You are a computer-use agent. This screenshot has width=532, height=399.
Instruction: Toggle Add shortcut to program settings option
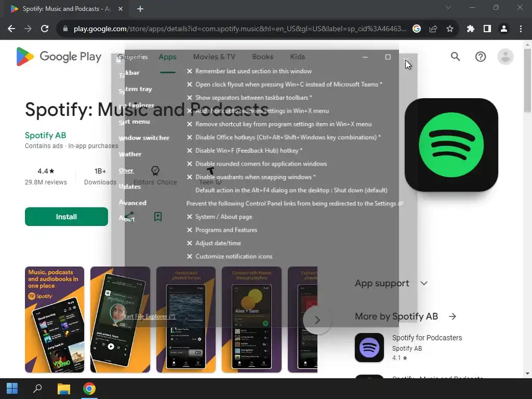(258, 111)
